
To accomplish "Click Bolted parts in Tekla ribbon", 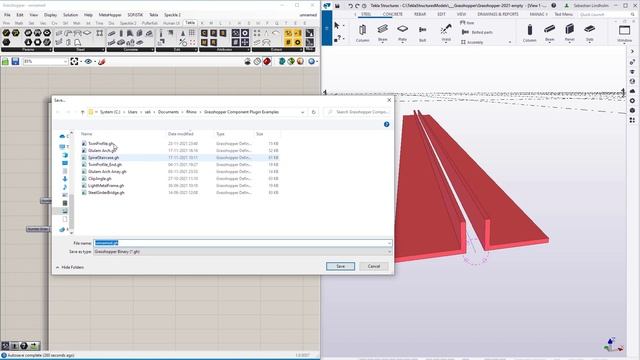I will tap(477, 32).
